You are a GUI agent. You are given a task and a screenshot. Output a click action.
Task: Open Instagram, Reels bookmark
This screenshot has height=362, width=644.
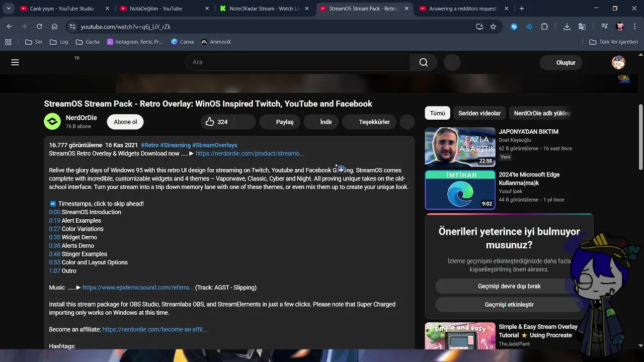pos(135,42)
